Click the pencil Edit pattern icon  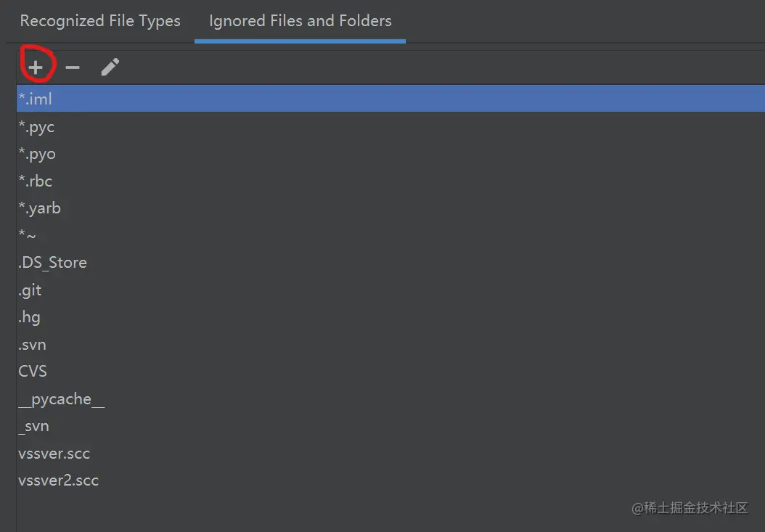point(110,67)
